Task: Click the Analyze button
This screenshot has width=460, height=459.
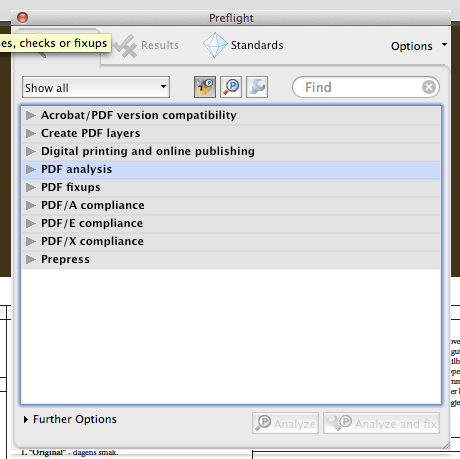Action: coord(285,423)
